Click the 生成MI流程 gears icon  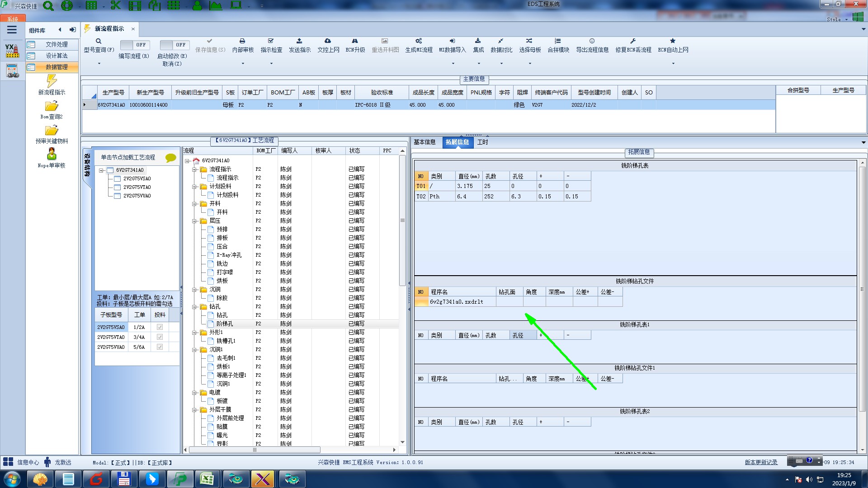(x=419, y=41)
